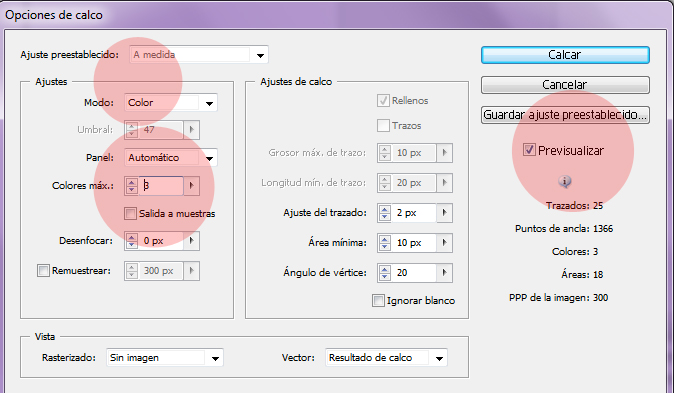Open the Ajuste preestablecido dropdown
Viewport: 674px width, 393px height.
tap(199, 55)
